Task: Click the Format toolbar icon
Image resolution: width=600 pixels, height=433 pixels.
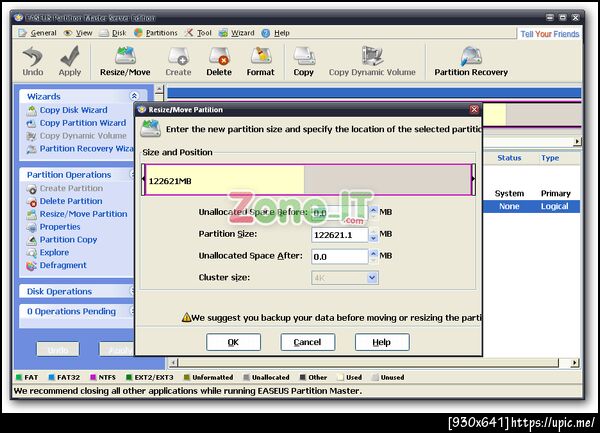Action: [x=261, y=61]
